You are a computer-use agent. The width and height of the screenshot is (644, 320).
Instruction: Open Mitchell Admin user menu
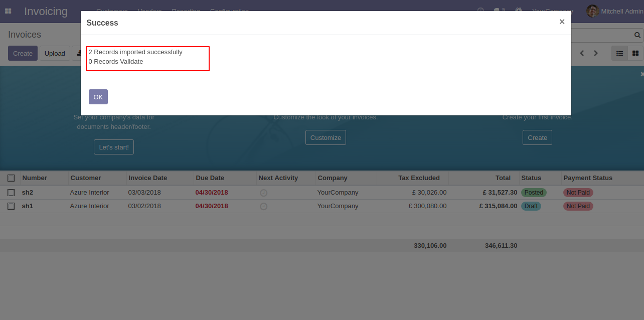click(614, 11)
